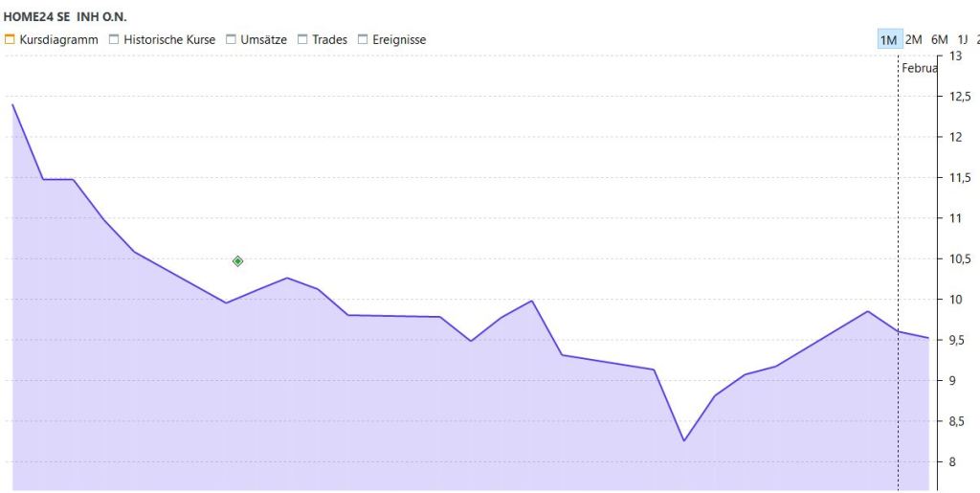The width and height of the screenshot is (980, 493).
Task: Click the square icon beside Trades
Action: point(302,39)
